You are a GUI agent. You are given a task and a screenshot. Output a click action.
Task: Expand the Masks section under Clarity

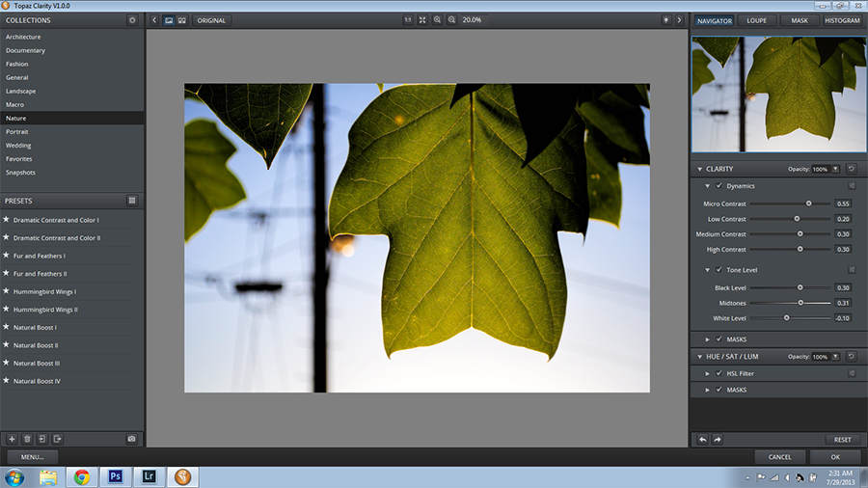click(x=708, y=339)
